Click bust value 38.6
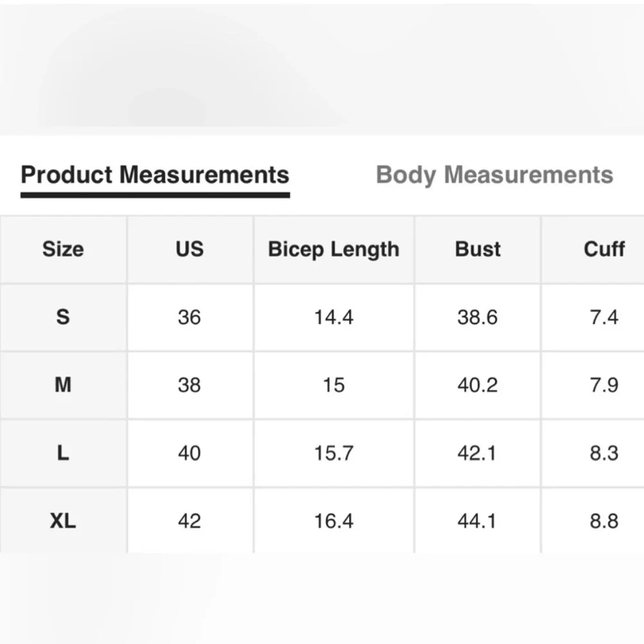Image resolution: width=644 pixels, height=644 pixels. [477, 317]
